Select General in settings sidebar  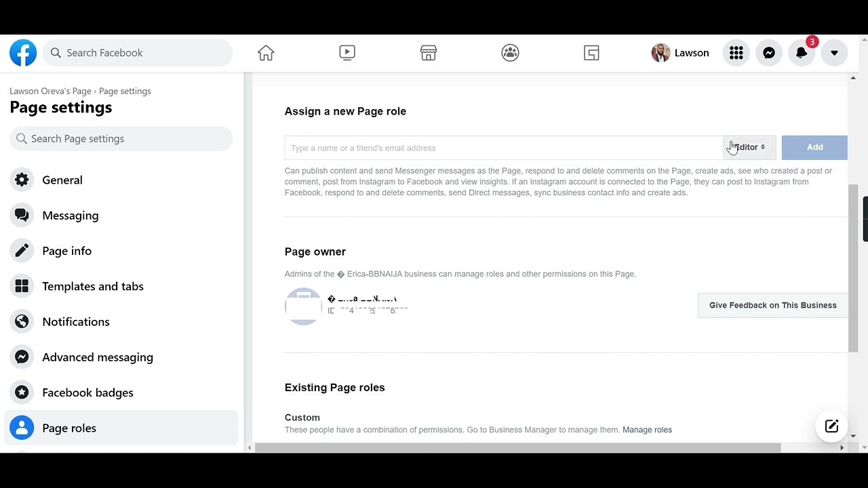121,180
